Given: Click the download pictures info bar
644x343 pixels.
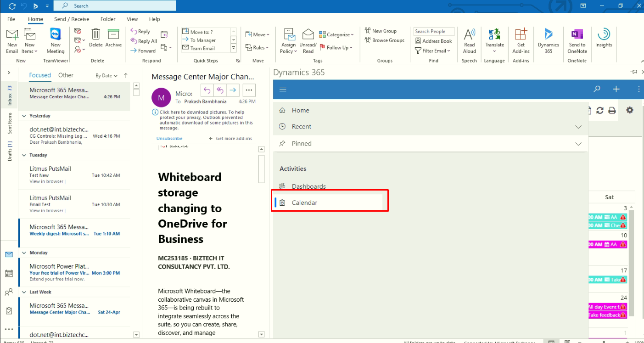Looking at the screenshot, I should point(203,120).
